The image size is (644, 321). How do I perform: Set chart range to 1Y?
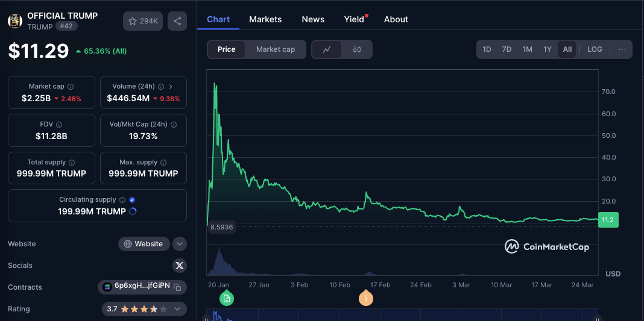tap(548, 49)
